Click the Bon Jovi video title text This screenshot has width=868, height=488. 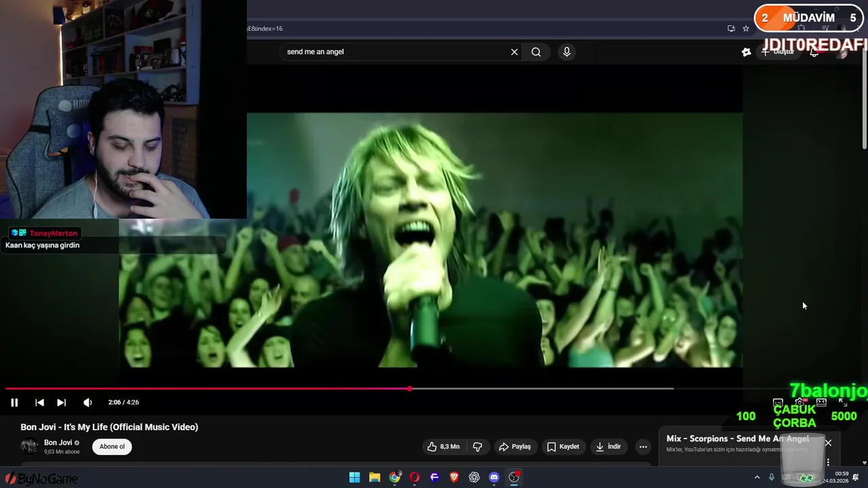tap(109, 427)
